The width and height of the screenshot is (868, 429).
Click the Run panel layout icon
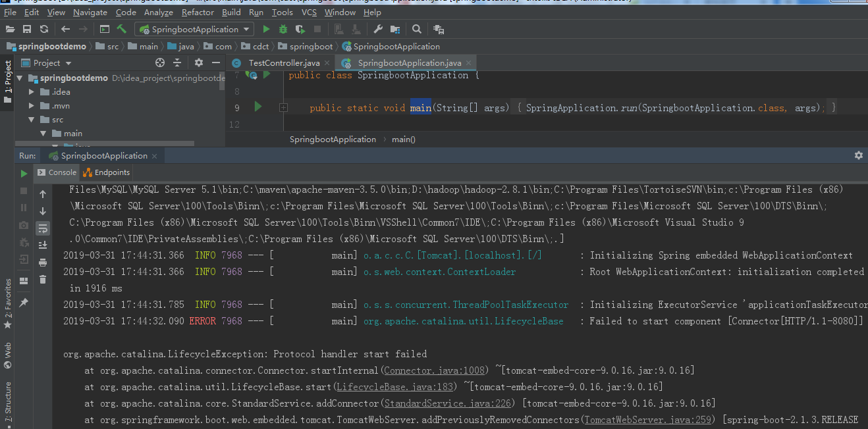click(x=24, y=280)
